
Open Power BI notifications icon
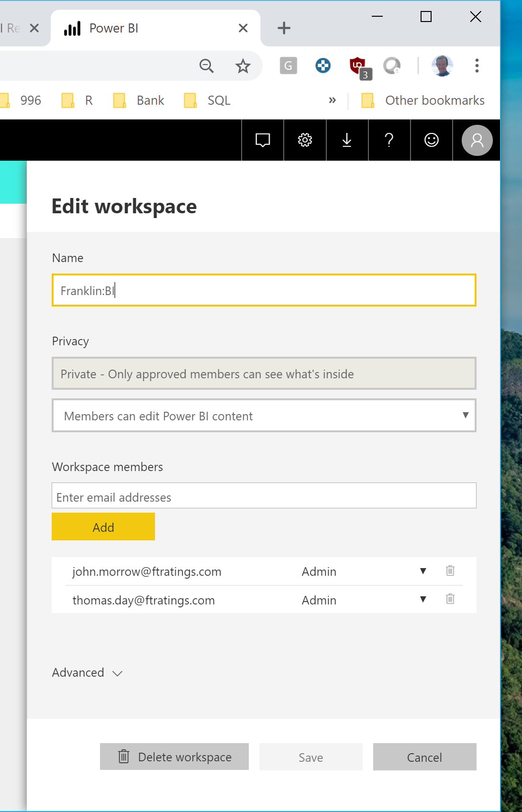[x=263, y=140]
